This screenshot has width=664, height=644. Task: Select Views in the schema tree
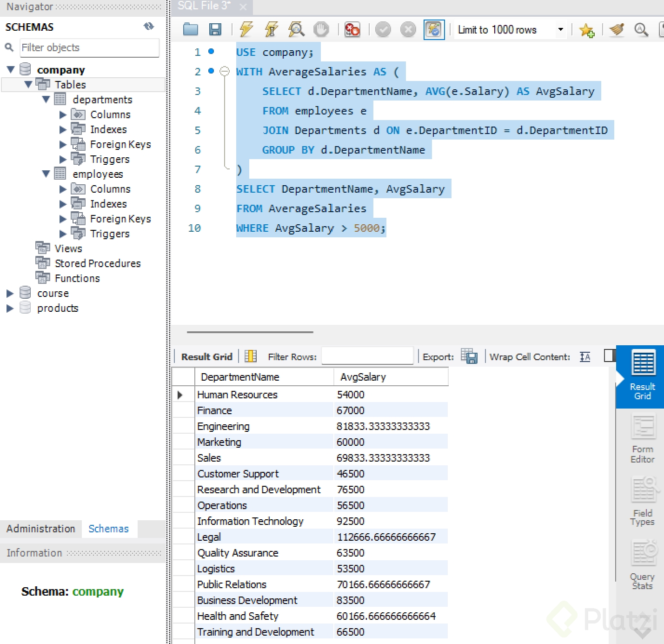(x=68, y=248)
